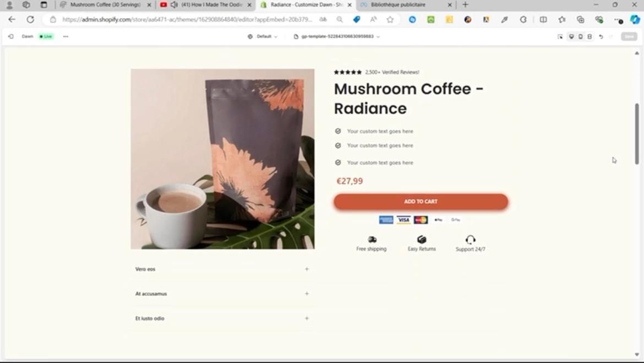Open browser settings and more menu
The height and width of the screenshot is (363, 644).
(618, 19)
